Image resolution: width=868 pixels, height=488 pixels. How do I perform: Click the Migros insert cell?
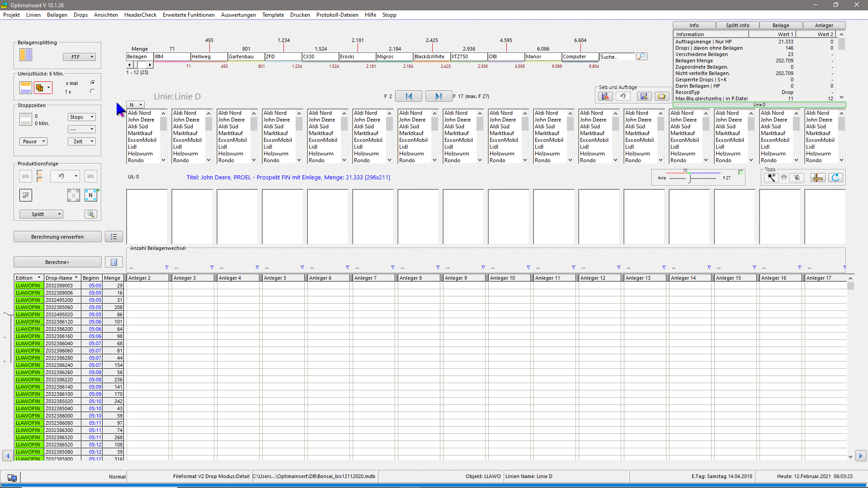394,57
